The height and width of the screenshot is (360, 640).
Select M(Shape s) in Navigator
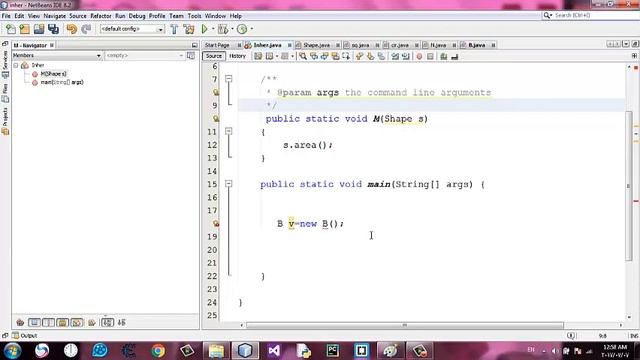click(x=53, y=74)
